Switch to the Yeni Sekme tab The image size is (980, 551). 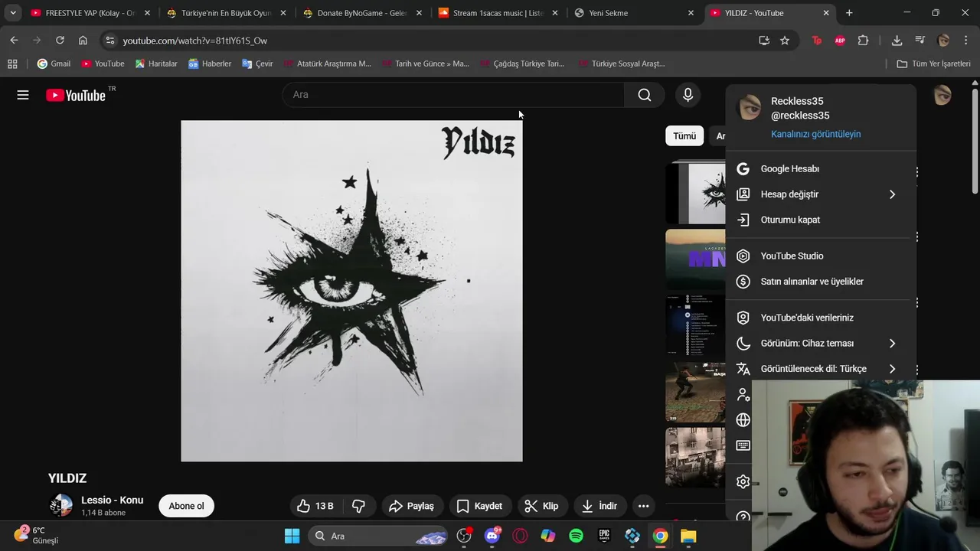pyautogui.click(x=634, y=13)
